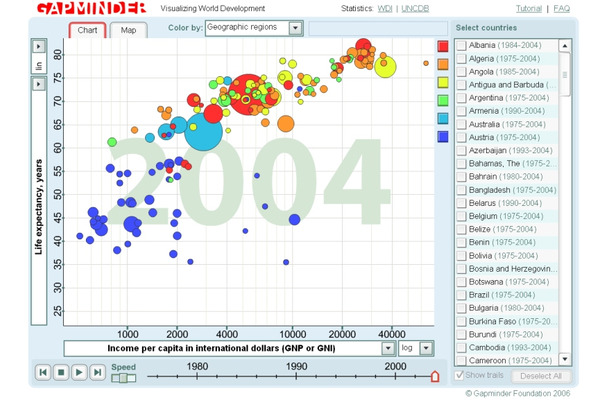Select Benin (1975-2004) in country list
The width and height of the screenshot is (610, 400).
tap(507, 242)
